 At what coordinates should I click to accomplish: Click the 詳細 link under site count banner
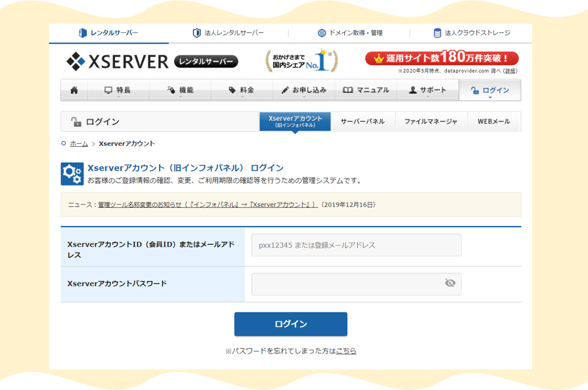coord(511,71)
